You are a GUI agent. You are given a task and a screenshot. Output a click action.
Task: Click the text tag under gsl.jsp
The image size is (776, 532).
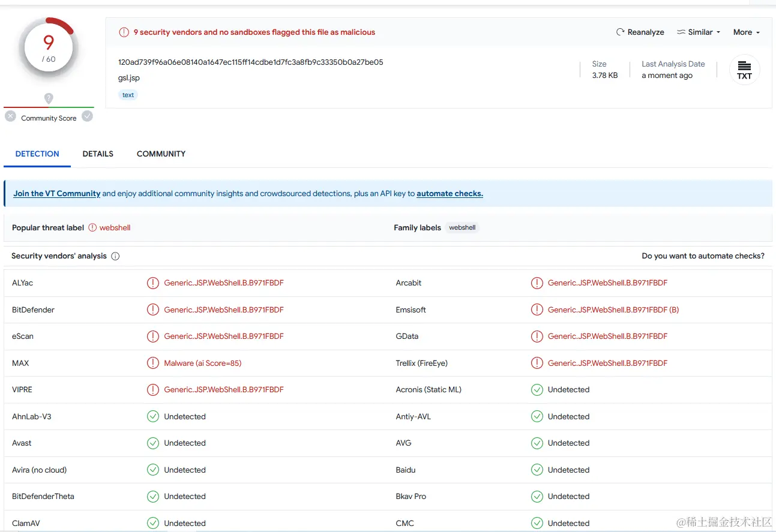point(128,95)
